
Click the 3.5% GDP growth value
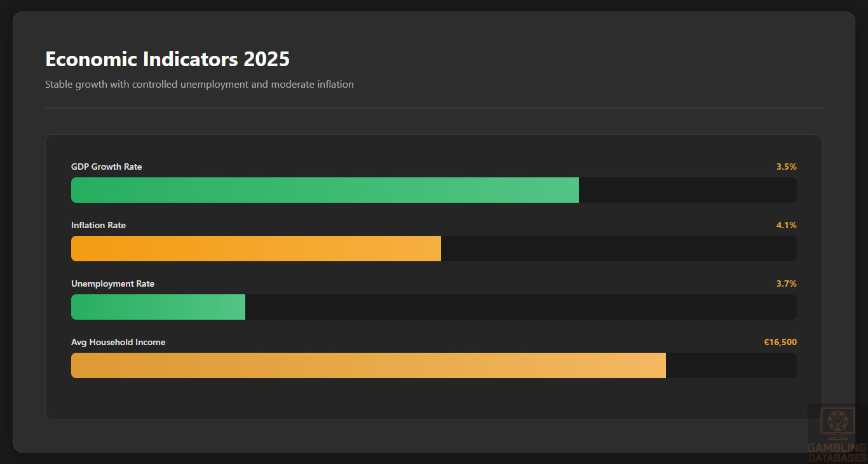click(x=786, y=167)
